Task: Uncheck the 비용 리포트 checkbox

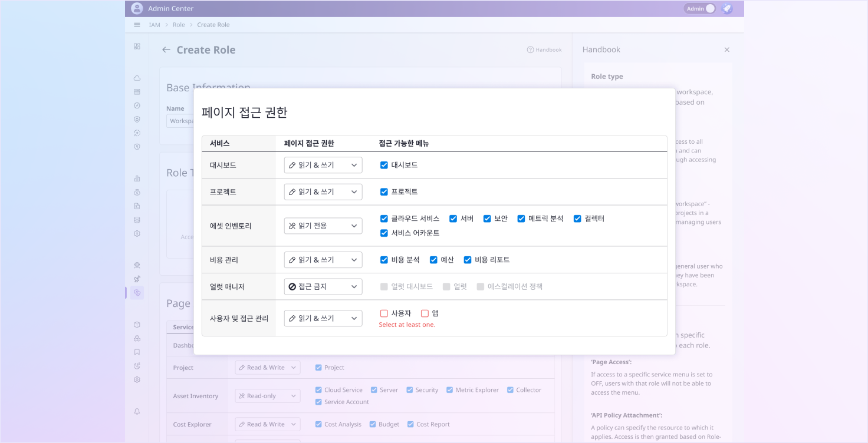Action: pyautogui.click(x=468, y=260)
